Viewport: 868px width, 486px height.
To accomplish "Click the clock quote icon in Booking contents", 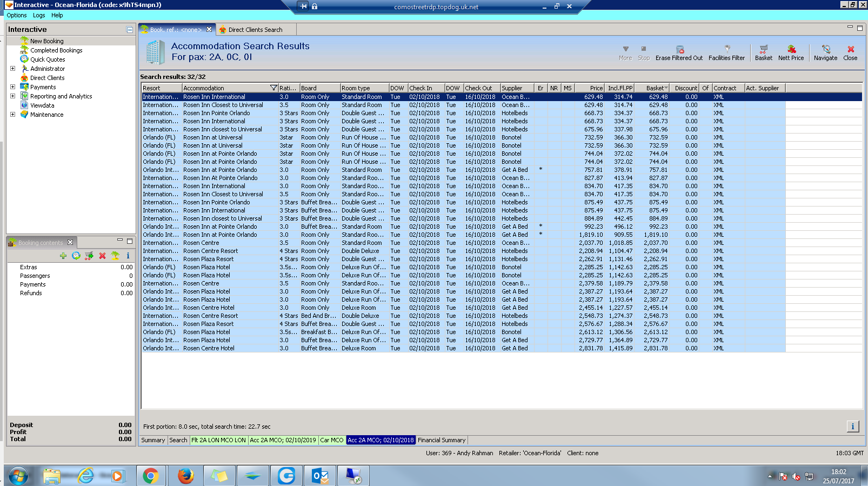I will [x=76, y=256].
